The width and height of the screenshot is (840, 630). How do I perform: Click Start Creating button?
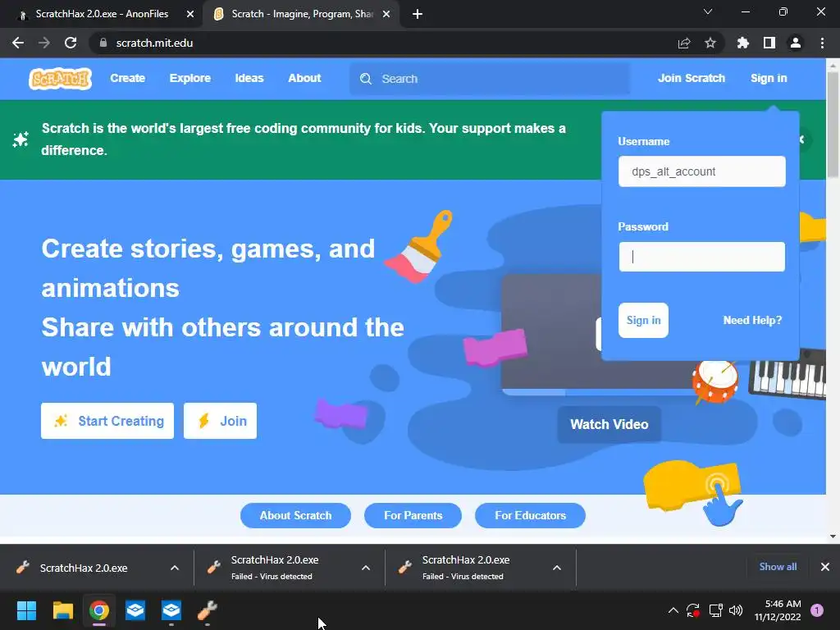[x=107, y=421]
